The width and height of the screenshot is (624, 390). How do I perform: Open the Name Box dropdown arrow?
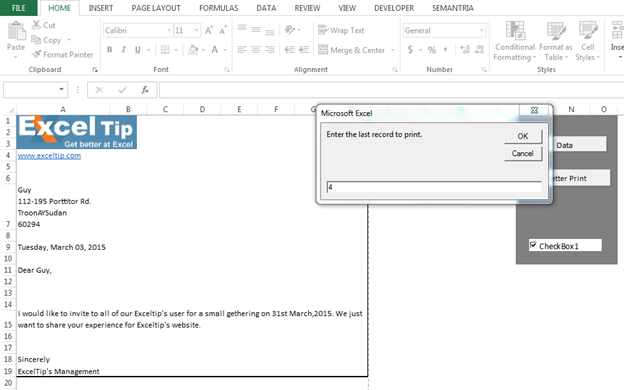pyautogui.click(x=61, y=89)
